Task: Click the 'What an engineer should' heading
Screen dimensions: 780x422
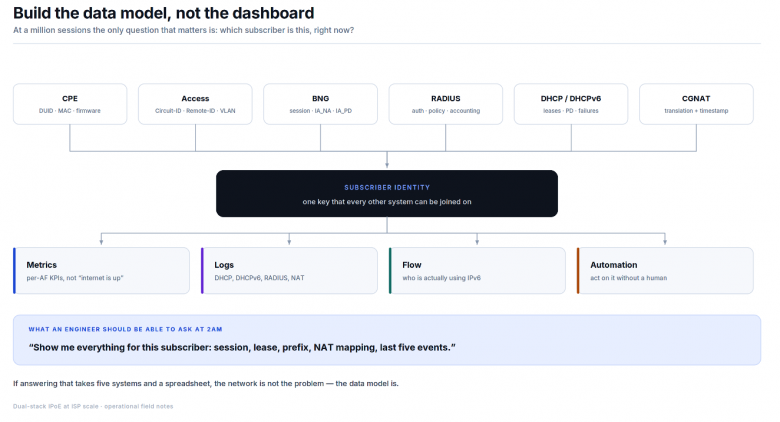Action: pos(125,329)
